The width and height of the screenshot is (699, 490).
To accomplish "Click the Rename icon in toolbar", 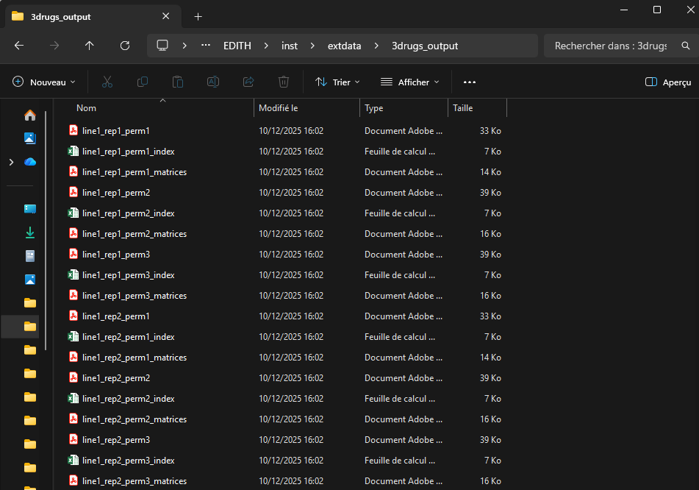I will pyautogui.click(x=213, y=82).
